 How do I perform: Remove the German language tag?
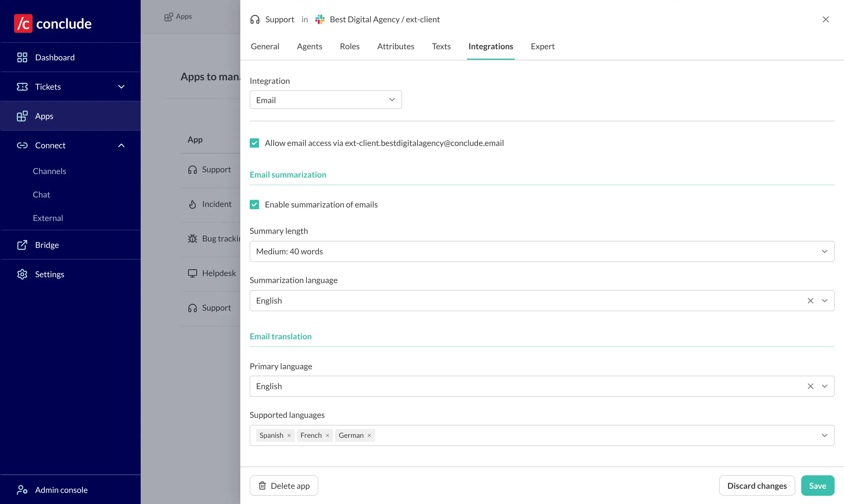click(369, 435)
